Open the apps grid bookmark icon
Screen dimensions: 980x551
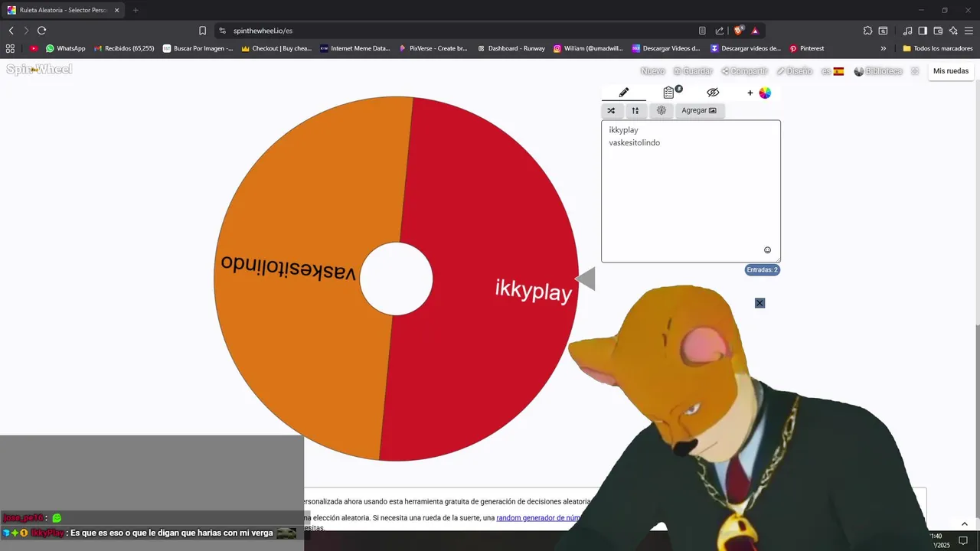click(10, 48)
